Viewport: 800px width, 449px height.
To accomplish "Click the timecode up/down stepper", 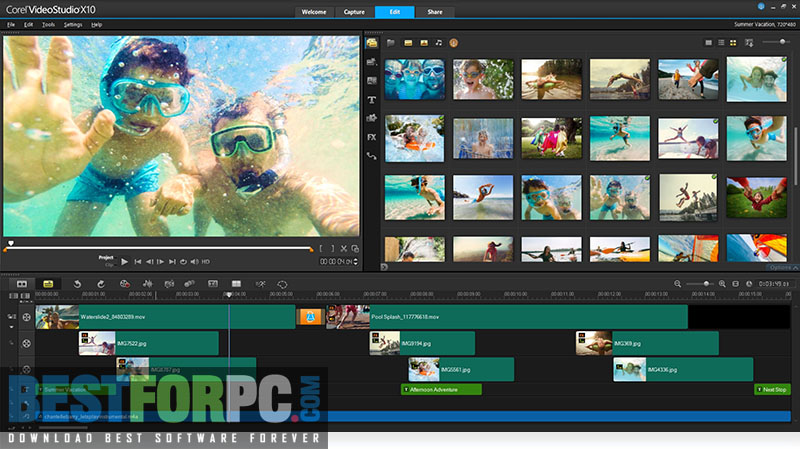I will pos(356,262).
